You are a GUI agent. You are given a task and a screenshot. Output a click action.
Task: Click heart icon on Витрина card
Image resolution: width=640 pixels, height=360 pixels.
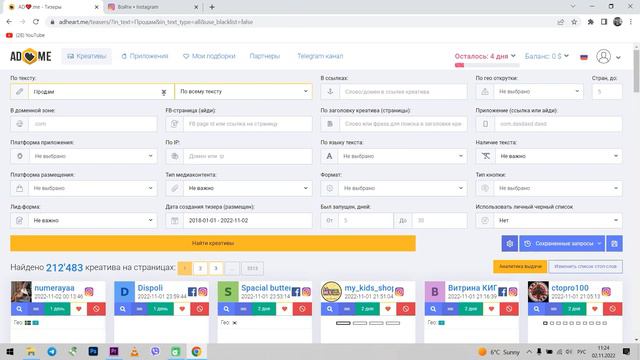pyautogui.click(x=491, y=309)
